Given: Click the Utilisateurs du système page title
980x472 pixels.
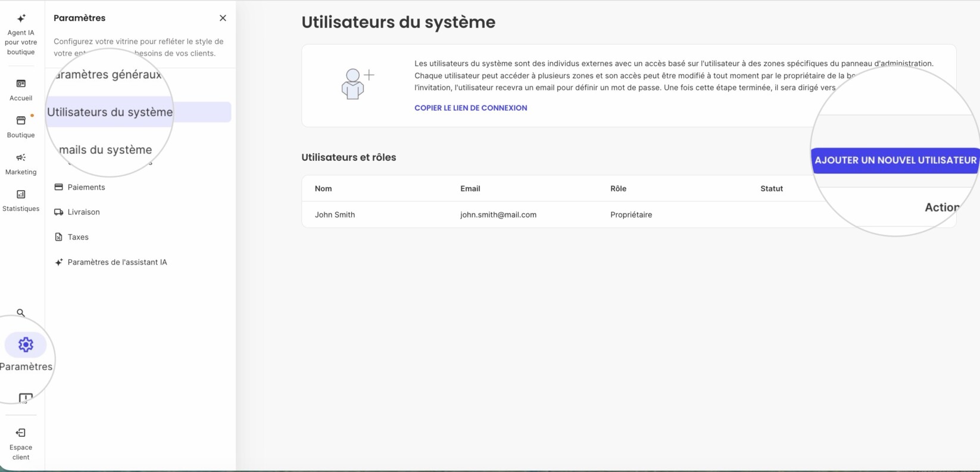Looking at the screenshot, I should 398,22.
